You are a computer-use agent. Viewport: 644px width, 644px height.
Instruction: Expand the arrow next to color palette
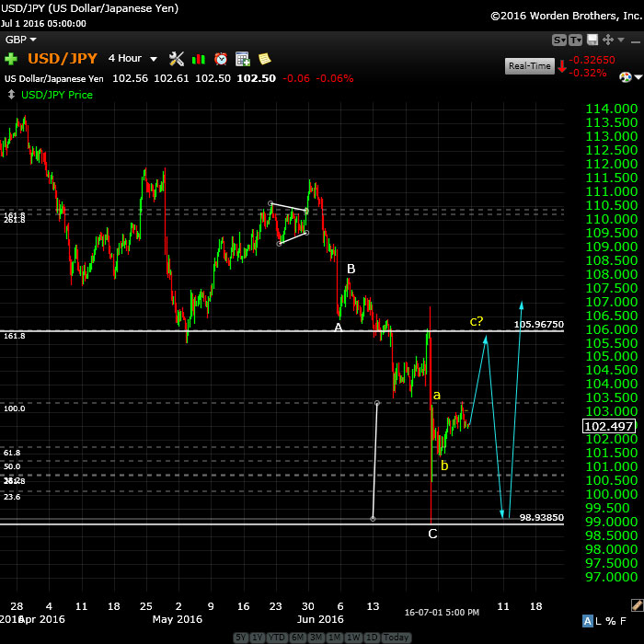point(638,76)
